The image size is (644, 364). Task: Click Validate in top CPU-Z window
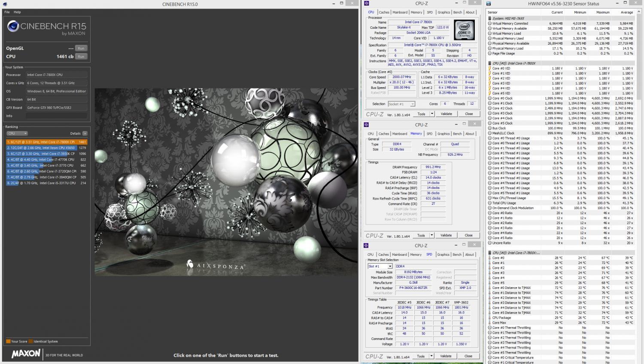pos(447,114)
